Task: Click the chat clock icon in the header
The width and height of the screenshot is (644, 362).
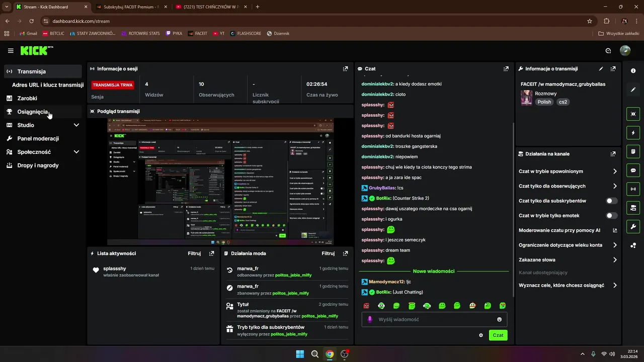Action: (x=608, y=51)
